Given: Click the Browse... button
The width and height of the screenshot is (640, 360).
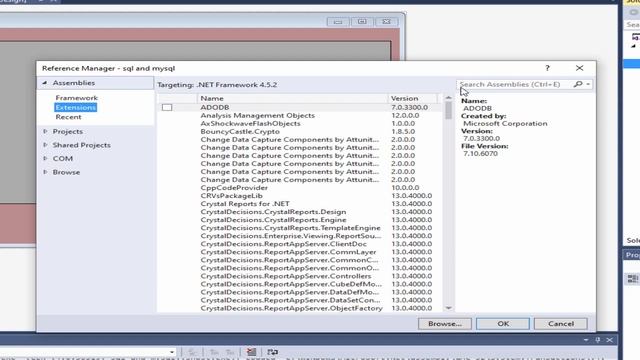Looking at the screenshot, I should click(444, 324).
